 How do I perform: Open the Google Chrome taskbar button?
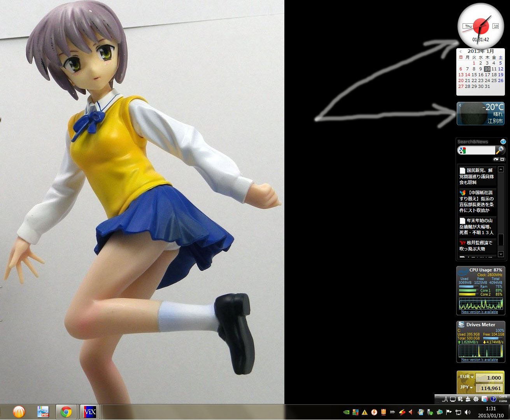point(66,412)
